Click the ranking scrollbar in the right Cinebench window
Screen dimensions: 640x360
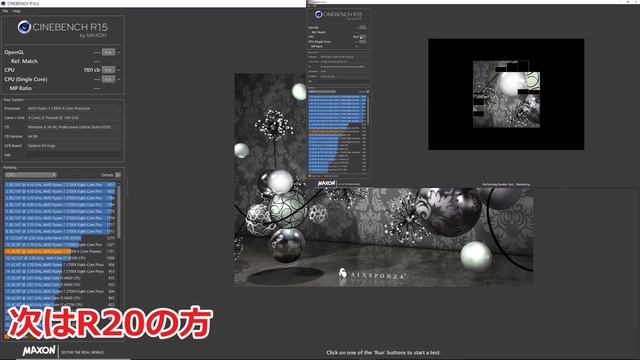368,110
